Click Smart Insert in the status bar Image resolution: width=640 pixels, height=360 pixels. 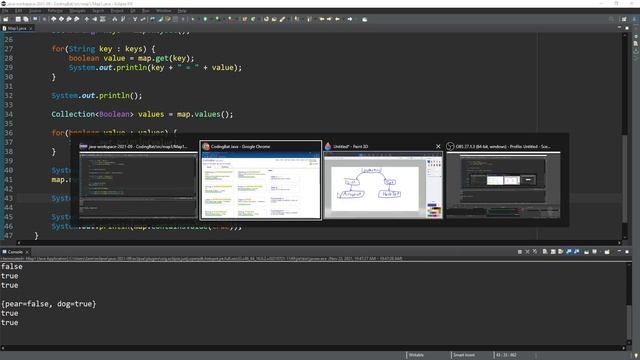[464, 355]
